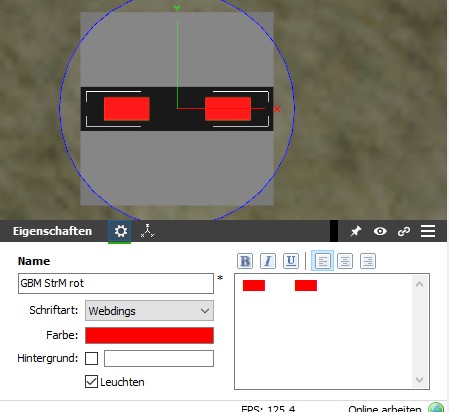This screenshot has height=412, width=449.
Task: Center-align the text
Action: pos(345,261)
